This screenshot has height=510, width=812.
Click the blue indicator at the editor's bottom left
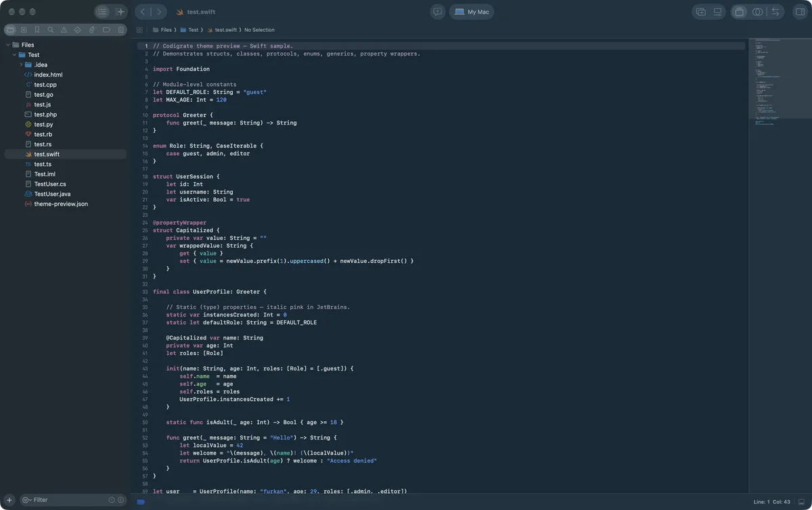tap(141, 502)
